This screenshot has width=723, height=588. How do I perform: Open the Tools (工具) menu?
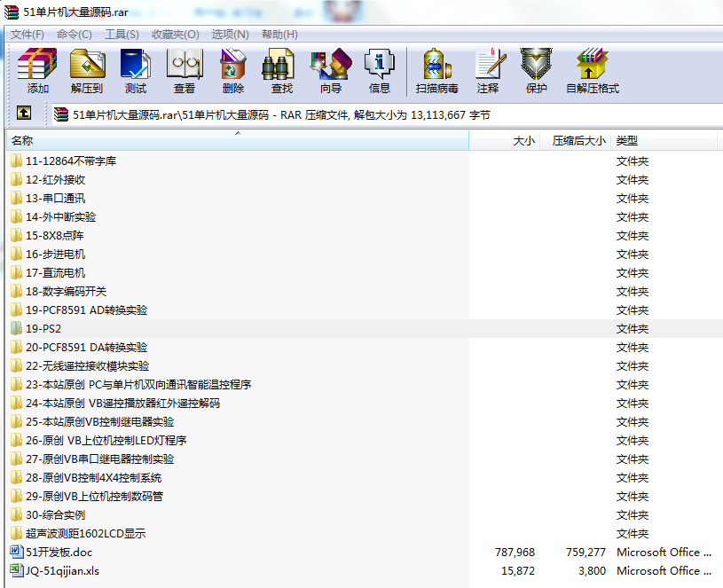coord(122,35)
